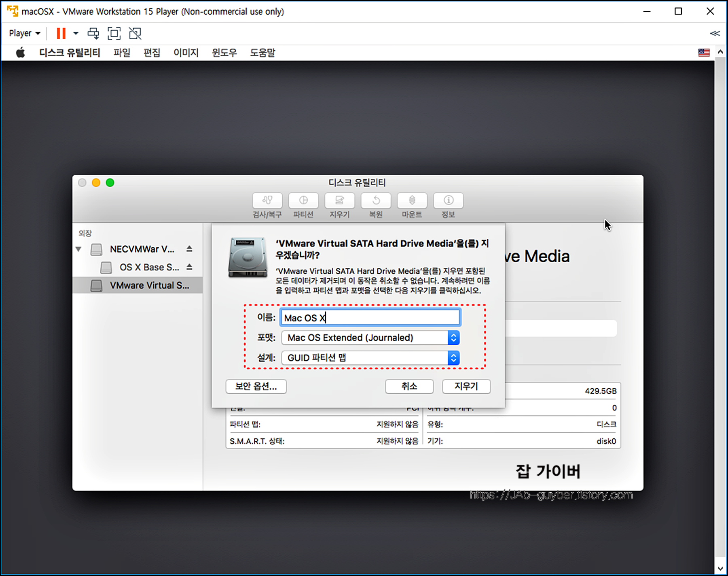The image size is (728, 576).
Task: Click the 이름 name input field
Action: point(370,317)
